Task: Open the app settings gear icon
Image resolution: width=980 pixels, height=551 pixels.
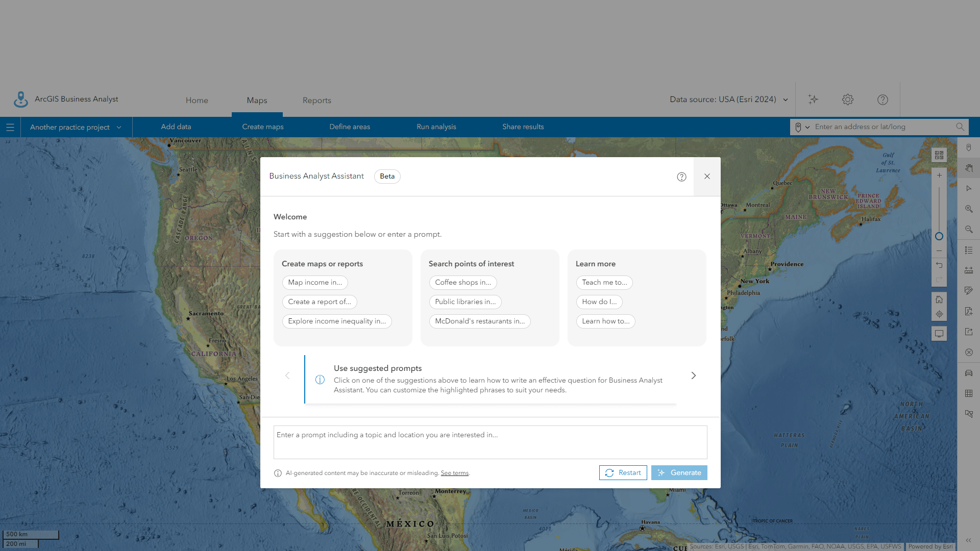Action: pos(847,99)
